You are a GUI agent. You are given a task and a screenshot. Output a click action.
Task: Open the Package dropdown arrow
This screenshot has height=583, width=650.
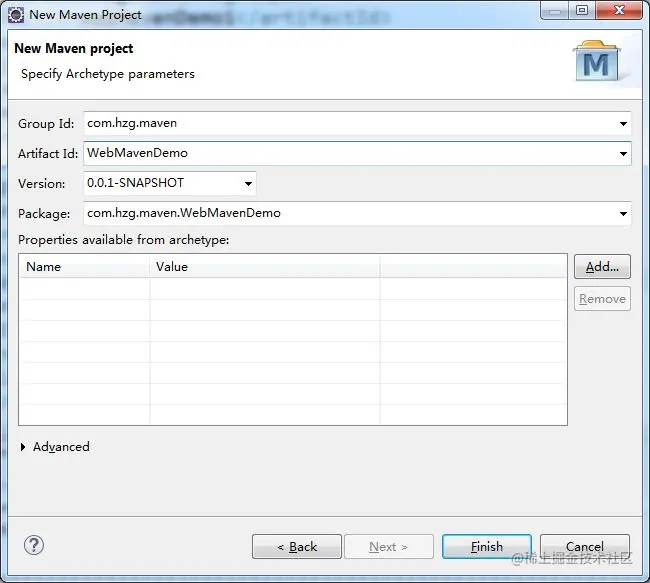[623, 214]
